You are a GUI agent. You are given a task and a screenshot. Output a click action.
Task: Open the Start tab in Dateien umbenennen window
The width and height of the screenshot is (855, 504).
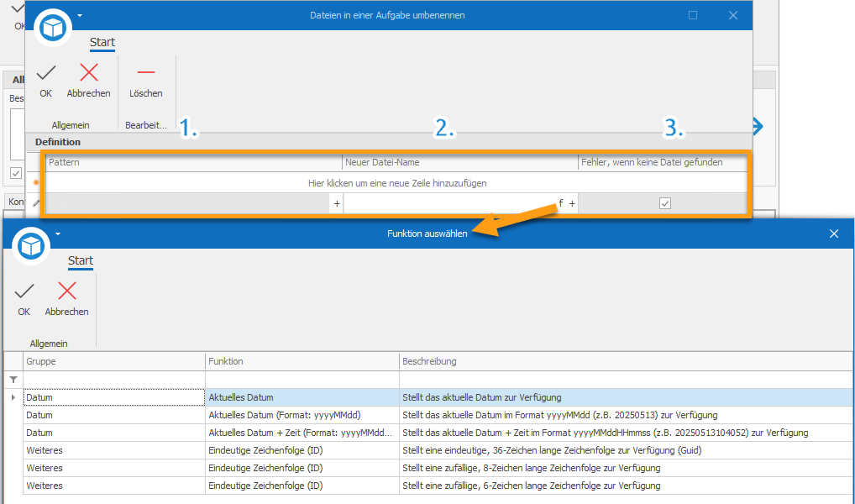tap(102, 42)
